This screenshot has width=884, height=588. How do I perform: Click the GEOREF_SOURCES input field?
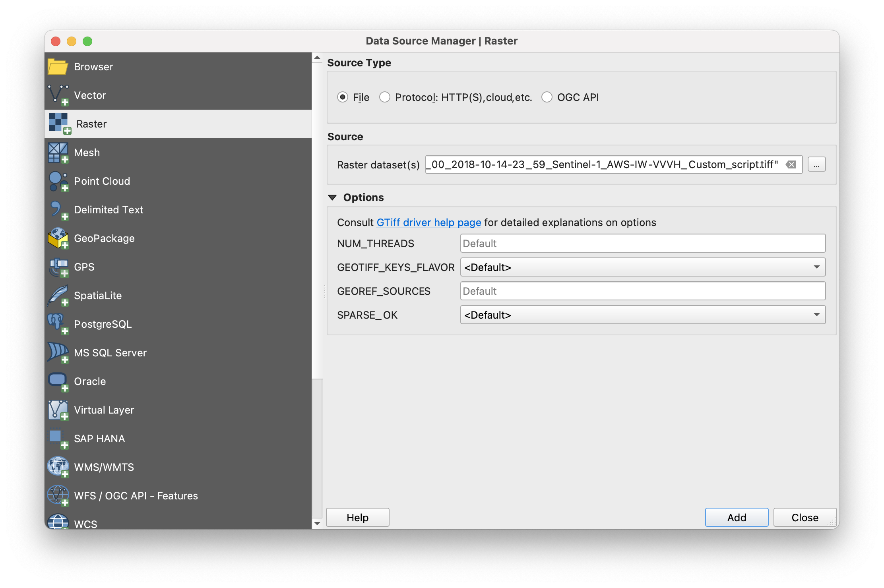coord(643,291)
